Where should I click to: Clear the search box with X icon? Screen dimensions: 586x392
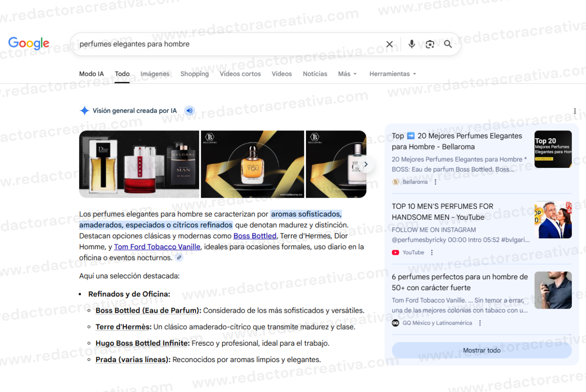tap(390, 44)
